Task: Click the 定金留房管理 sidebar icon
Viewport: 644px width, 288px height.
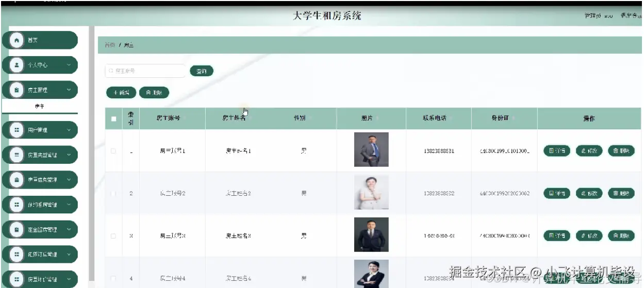Action: (16, 229)
